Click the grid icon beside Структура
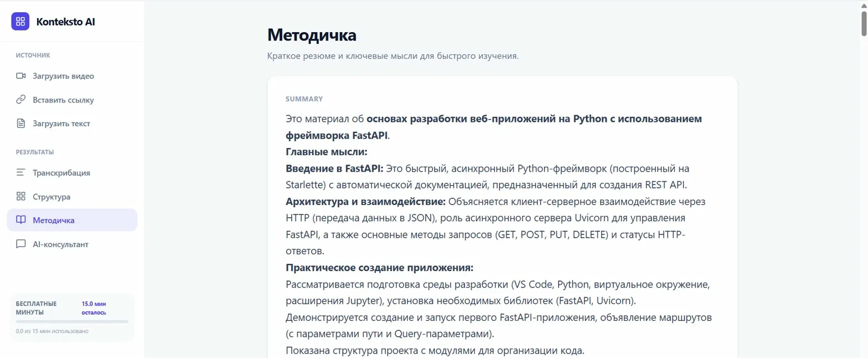 point(21,196)
